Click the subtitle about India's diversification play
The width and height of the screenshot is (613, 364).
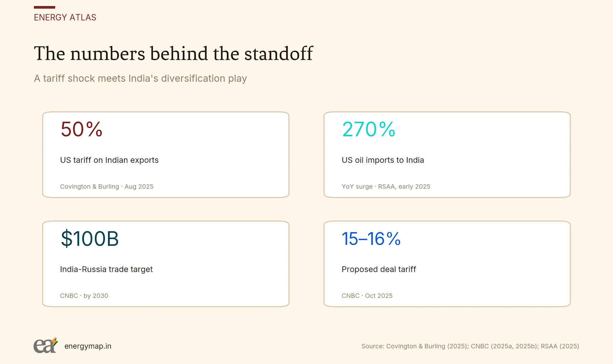(x=140, y=79)
